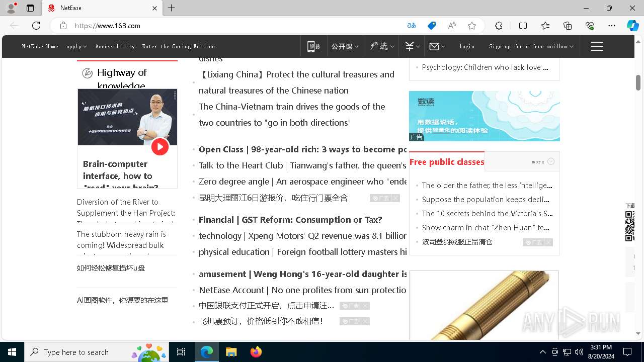Screen dimensions: 644x362
Task: Open Browser essentials heart icon
Action: tap(590, 26)
